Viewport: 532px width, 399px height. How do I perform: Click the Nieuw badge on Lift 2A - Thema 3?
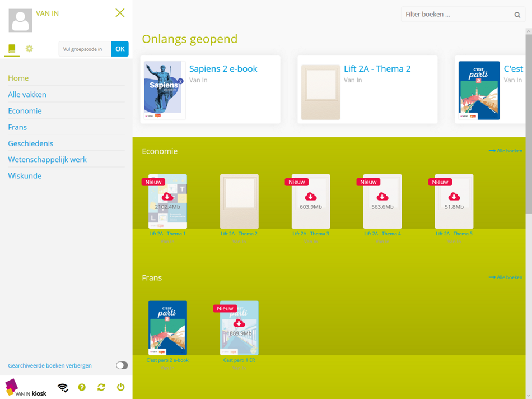click(x=297, y=182)
